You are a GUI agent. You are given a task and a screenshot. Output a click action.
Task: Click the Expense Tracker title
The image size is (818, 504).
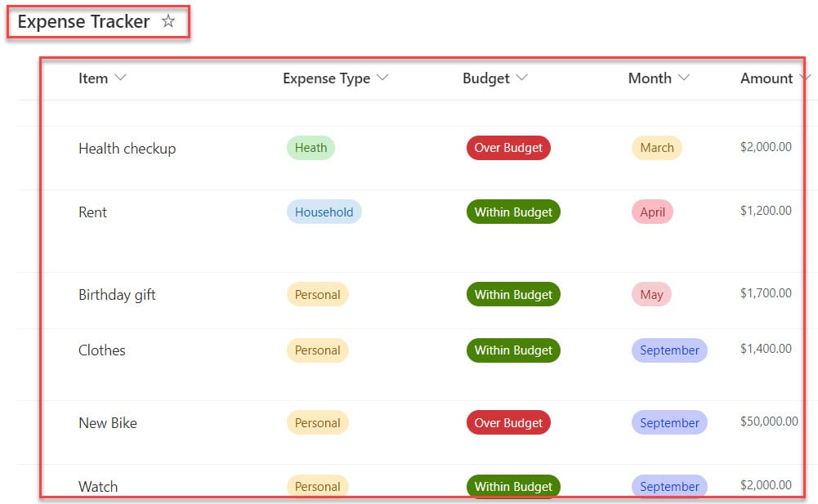point(83,21)
